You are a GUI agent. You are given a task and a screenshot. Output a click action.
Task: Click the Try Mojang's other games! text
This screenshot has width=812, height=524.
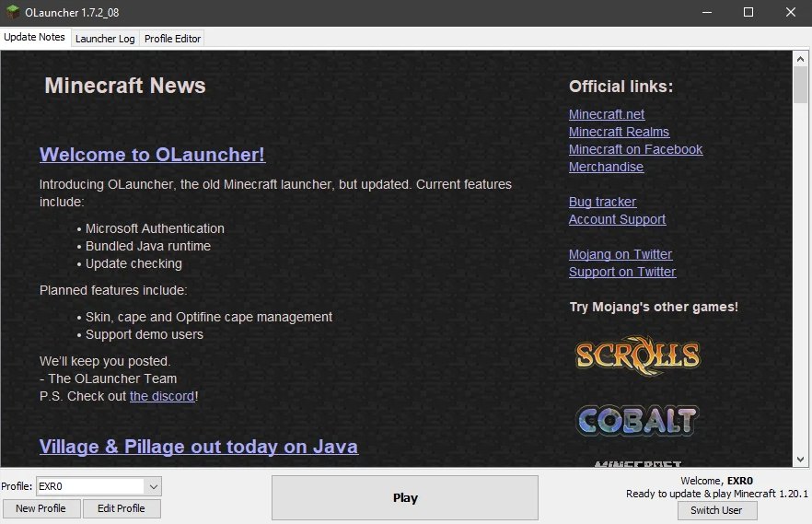(x=654, y=307)
